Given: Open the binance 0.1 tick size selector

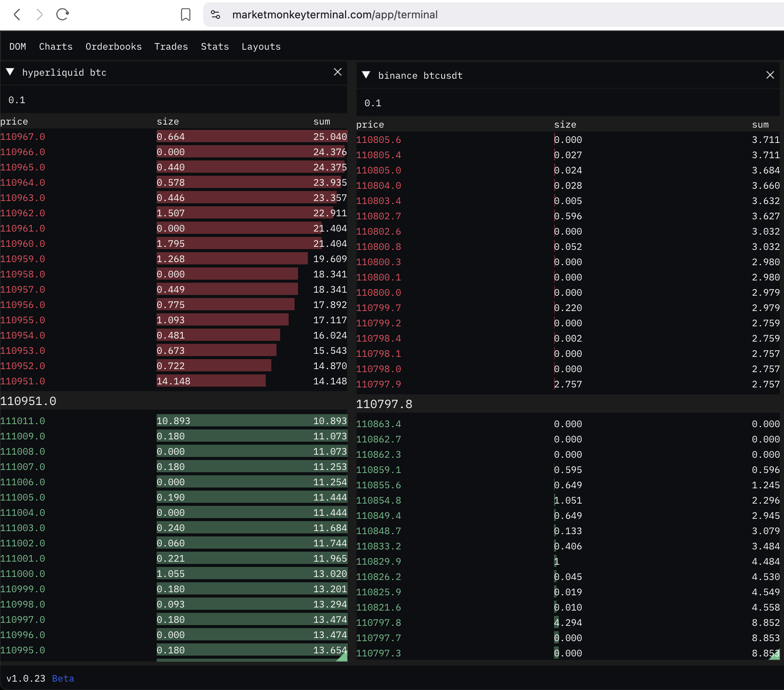Looking at the screenshot, I should pos(373,103).
